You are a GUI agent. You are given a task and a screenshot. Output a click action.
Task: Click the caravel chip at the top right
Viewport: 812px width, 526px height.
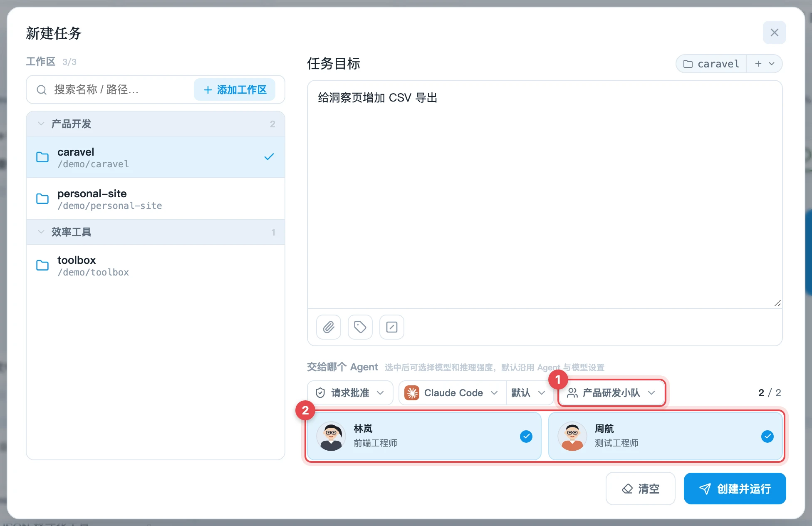pyautogui.click(x=711, y=64)
